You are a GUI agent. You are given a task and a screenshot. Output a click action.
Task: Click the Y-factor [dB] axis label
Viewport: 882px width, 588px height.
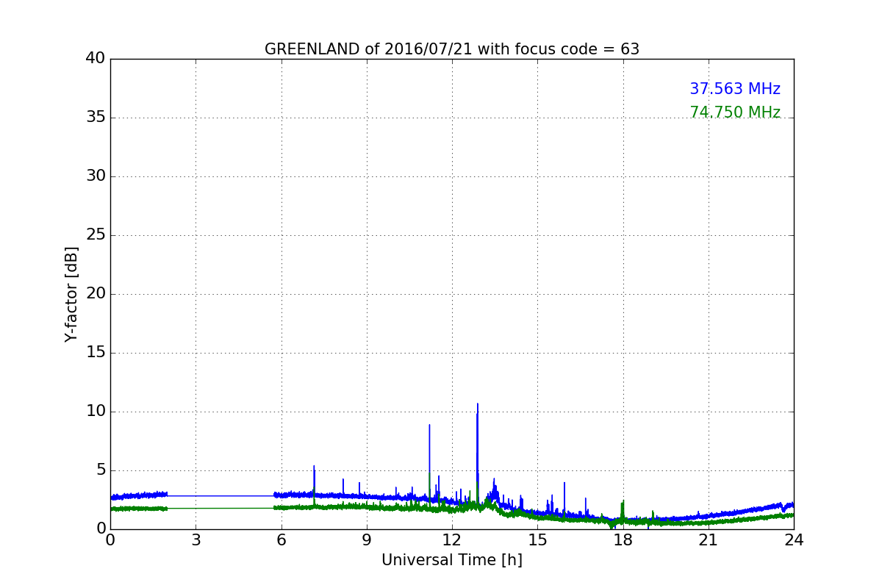(71, 294)
